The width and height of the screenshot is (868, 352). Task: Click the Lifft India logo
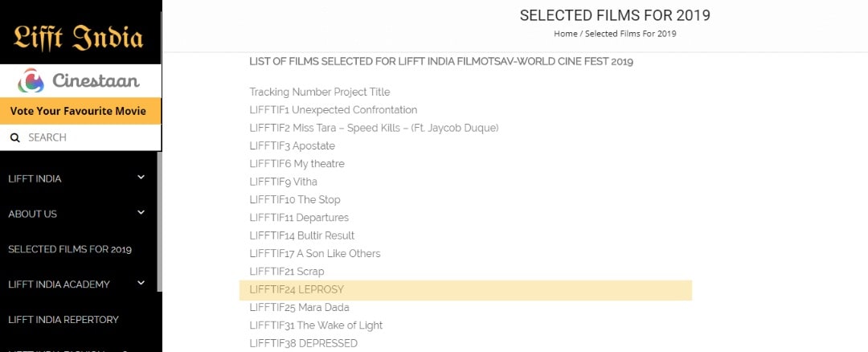click(x=79, y=36)
